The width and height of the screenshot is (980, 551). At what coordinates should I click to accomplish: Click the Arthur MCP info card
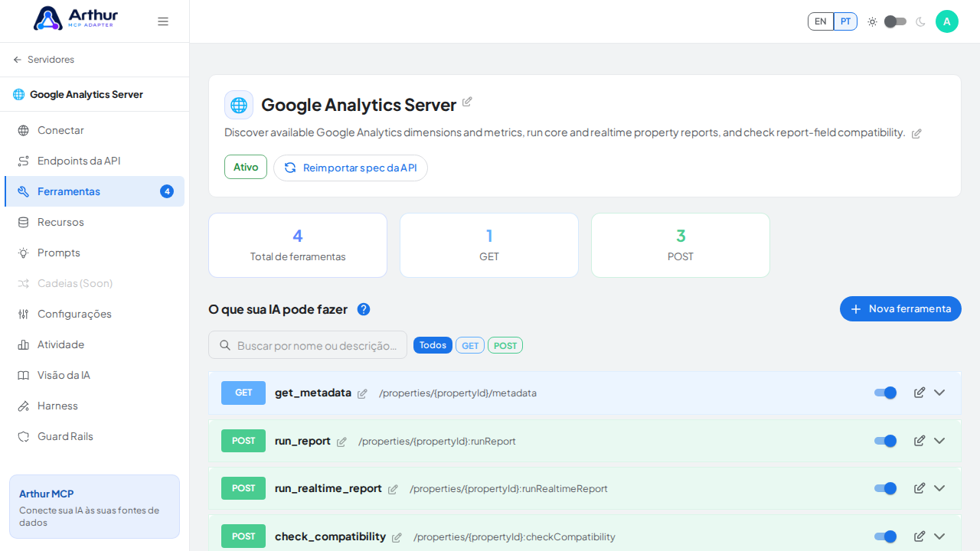(x=94, y=507)
